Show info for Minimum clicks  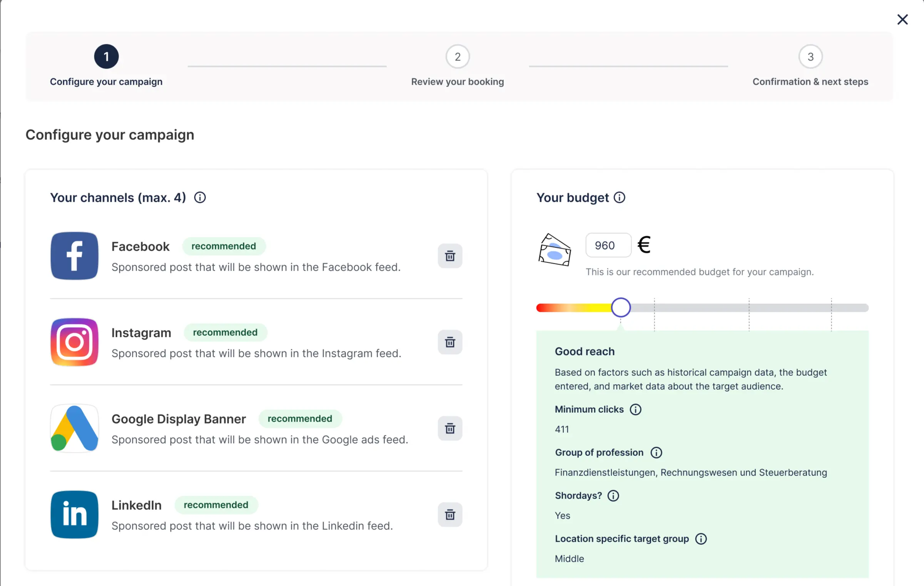pyautogui.click(x=635, y=409)
